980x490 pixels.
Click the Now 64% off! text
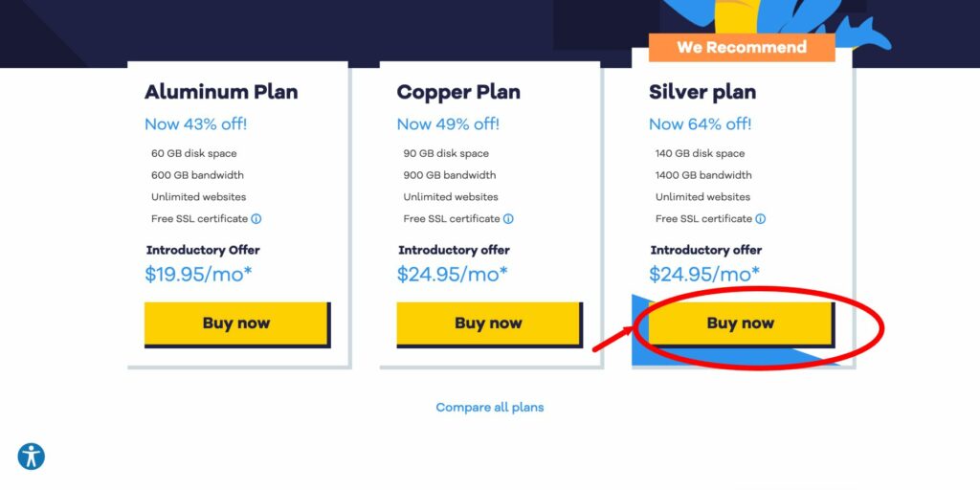coord(700,123)
